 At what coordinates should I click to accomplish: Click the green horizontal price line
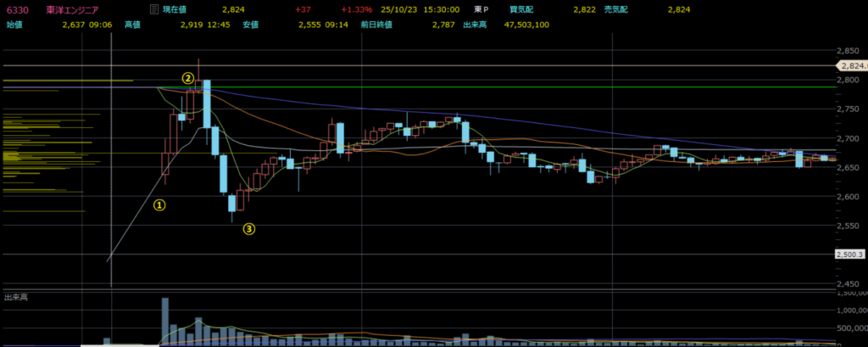(x=509, y=87)
